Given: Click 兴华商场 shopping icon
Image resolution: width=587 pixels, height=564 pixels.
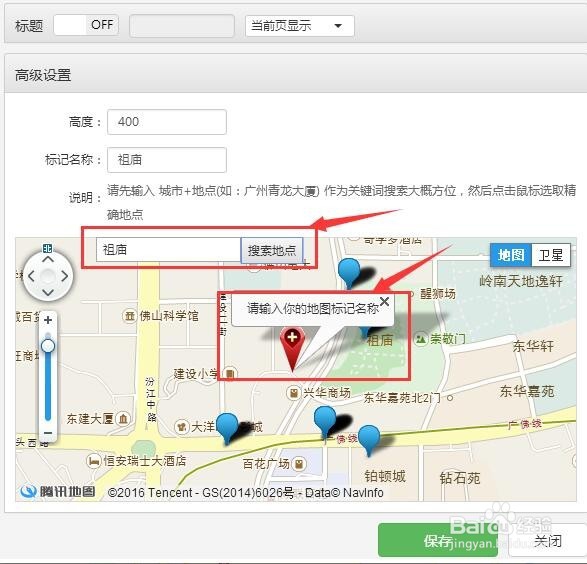Looking at the screenshot, I should point(294,393).
